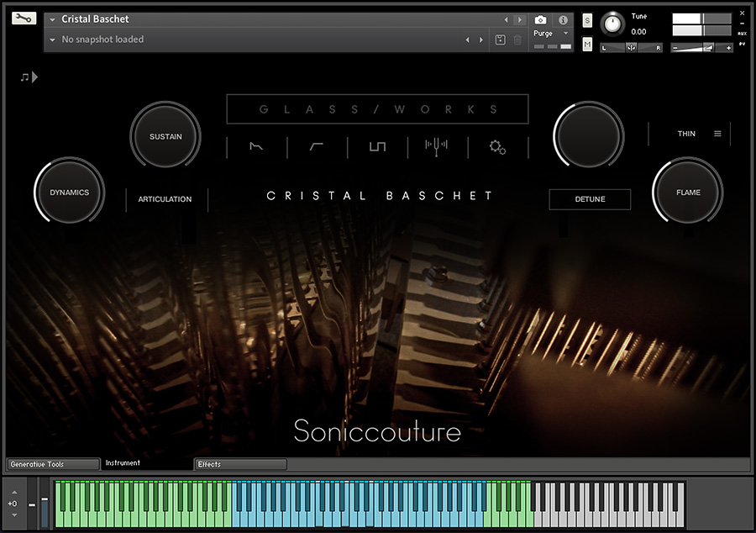Click the pitch bend wheel strip
Image resolution: width=756 pixels, height=533 pixels.
tap(32, 504)
